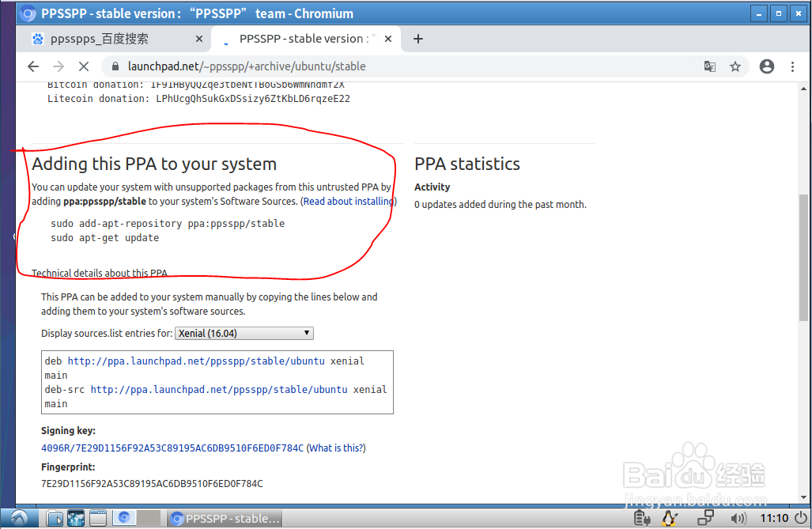Stop loading the page
Viewport: 812px width, 529px height.
tap(83, 66)
